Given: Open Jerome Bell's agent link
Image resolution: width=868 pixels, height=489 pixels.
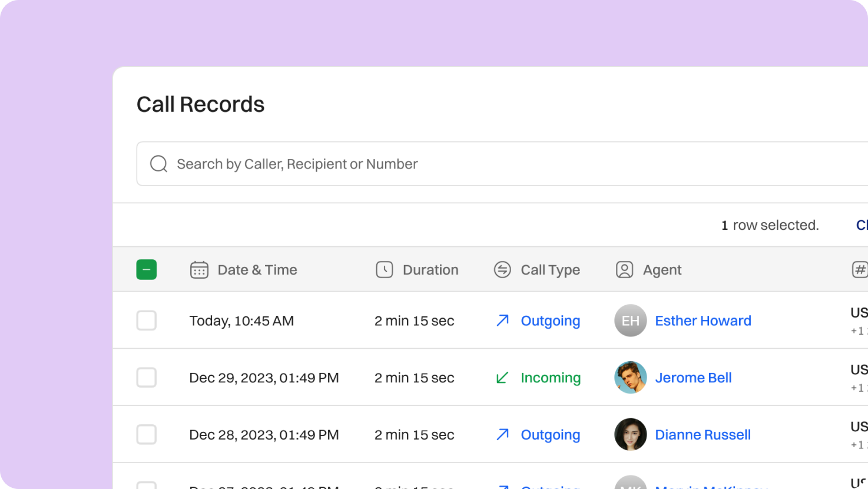Looking at the screenshot, I should [x=693, y=378].
